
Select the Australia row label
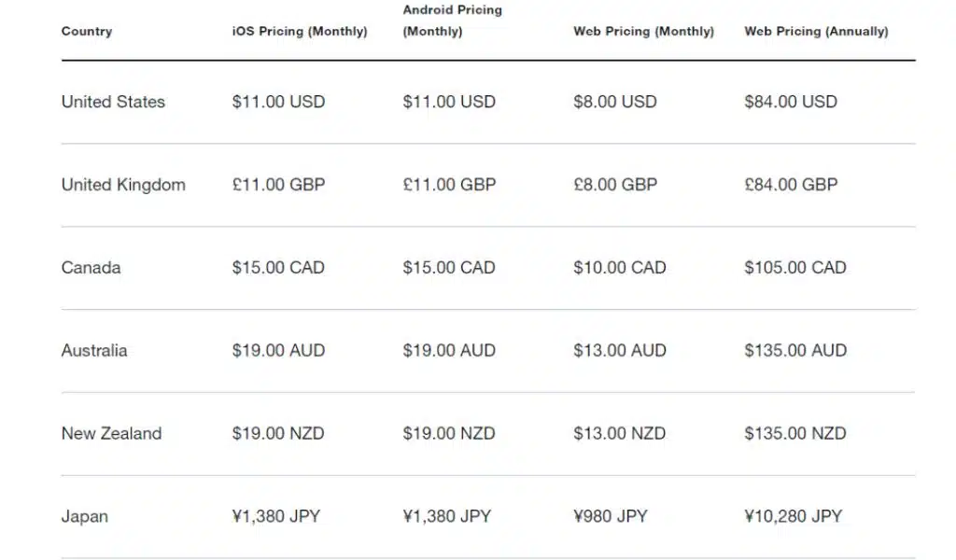(x=94, y=351)
